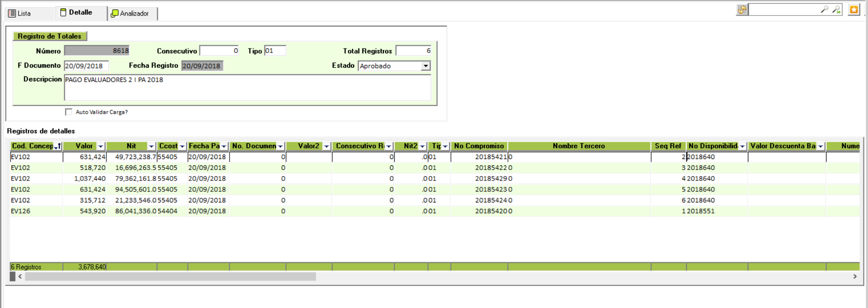The image size is (868, 308).
Task: Click the Fecha Registro date field
Action: 202,66
